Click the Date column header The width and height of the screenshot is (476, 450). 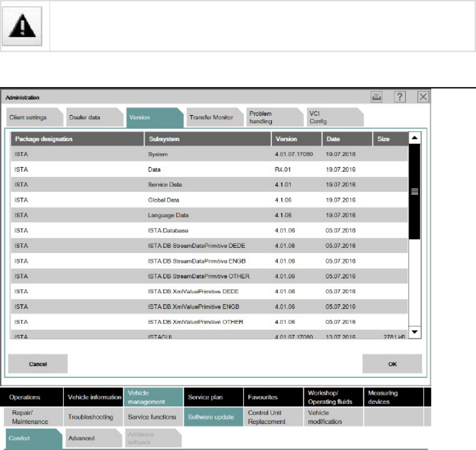click(347, 139)
